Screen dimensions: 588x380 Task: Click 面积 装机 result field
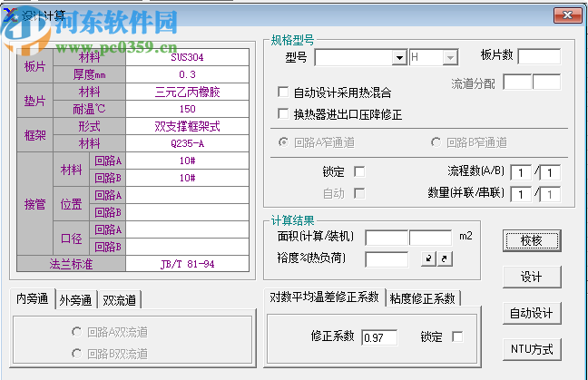click(x=430, y=238)
